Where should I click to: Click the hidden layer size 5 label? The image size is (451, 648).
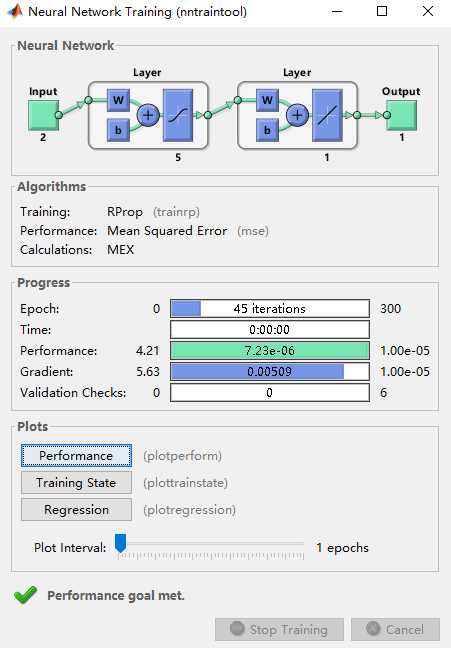tap(178, 157)
